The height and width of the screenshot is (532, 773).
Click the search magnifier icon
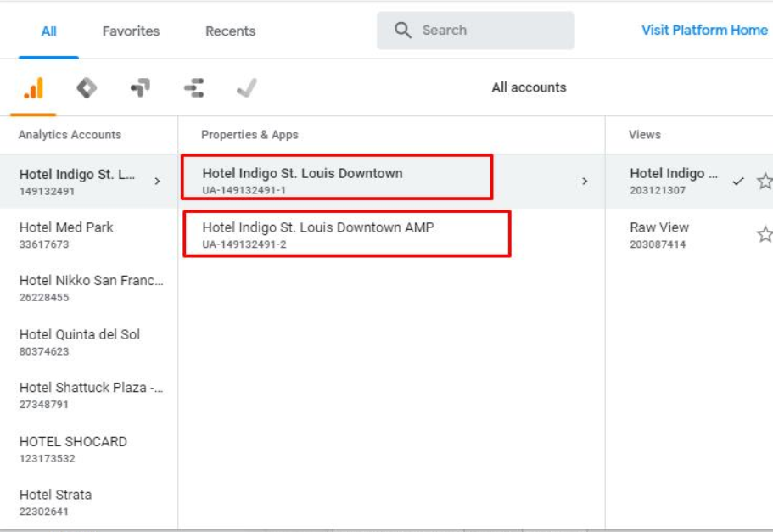pyautogui.click(x=403, y=30)
